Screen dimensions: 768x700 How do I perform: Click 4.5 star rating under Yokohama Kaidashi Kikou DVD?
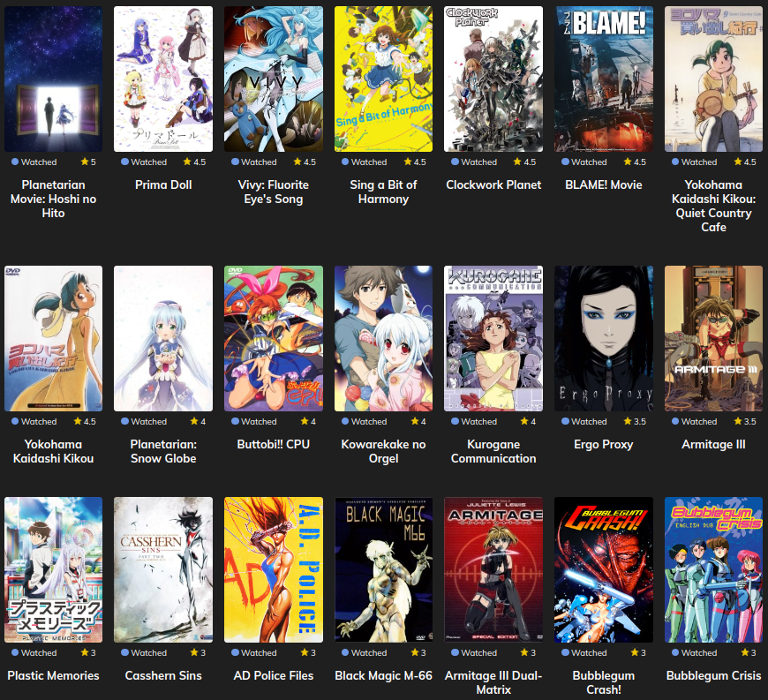(85, 421)
